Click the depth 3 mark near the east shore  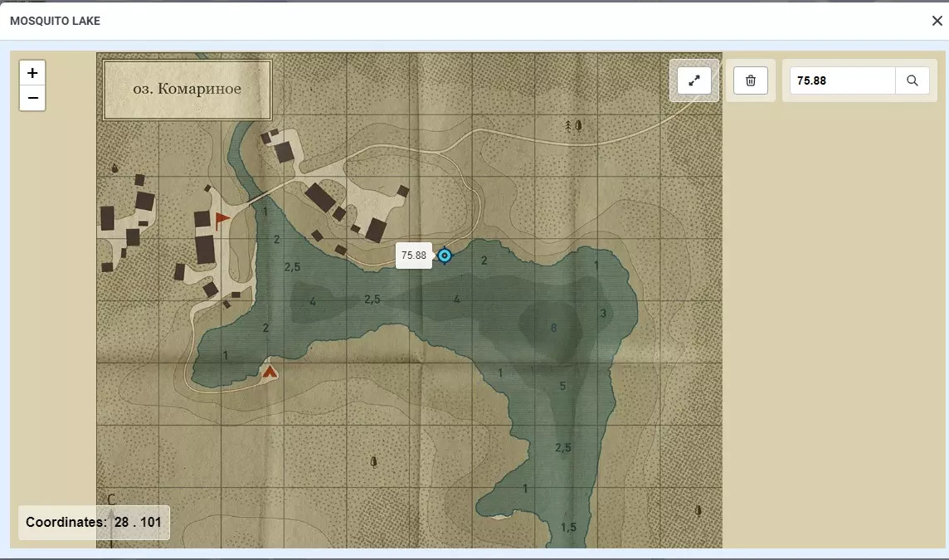point(603,313)
